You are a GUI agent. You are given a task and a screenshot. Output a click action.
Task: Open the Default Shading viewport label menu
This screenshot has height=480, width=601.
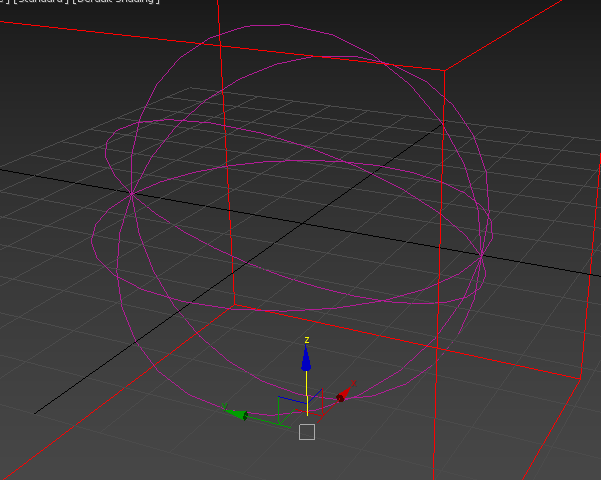click(116, 1)
